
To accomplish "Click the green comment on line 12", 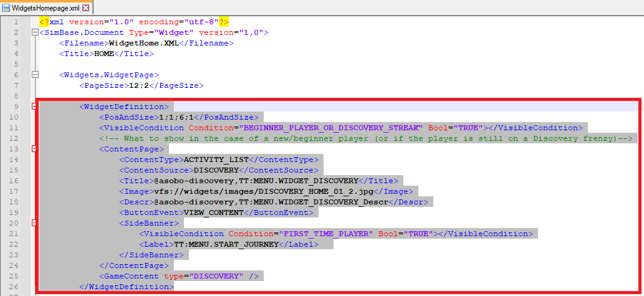I will (366, 138).
